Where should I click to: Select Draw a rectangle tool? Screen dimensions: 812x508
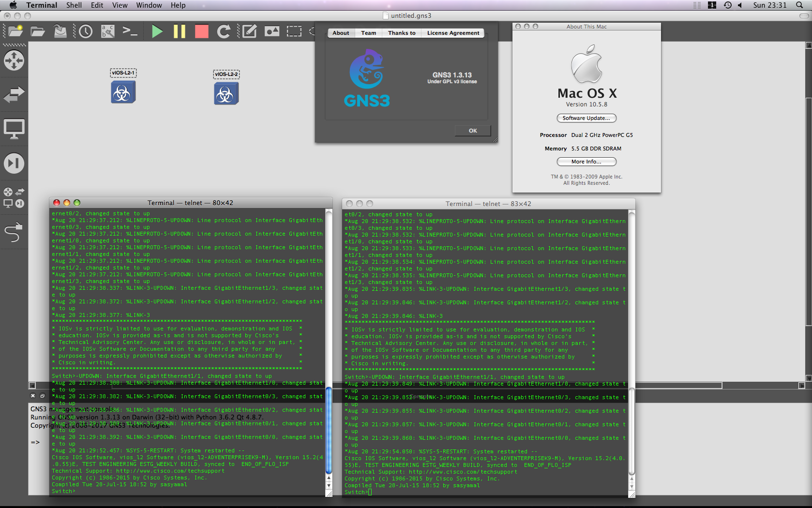pyautogui.click(x=294, y=31)
